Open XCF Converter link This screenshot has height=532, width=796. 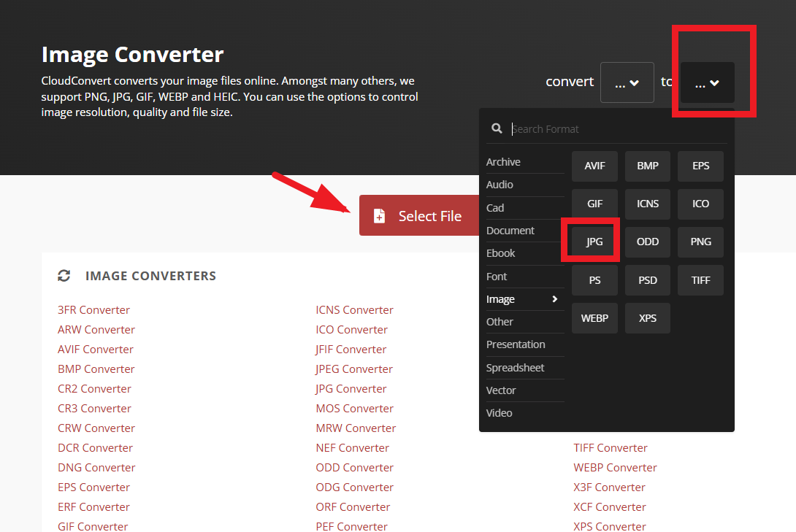point(610,508)
